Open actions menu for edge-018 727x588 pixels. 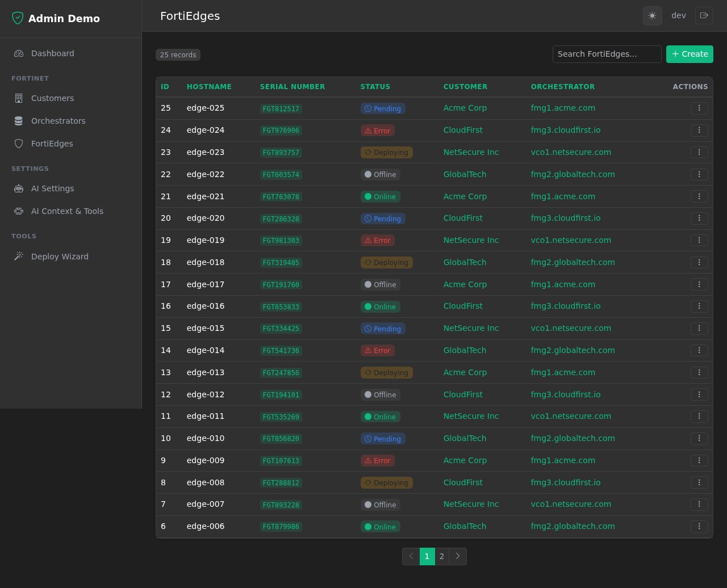[699, 262]
